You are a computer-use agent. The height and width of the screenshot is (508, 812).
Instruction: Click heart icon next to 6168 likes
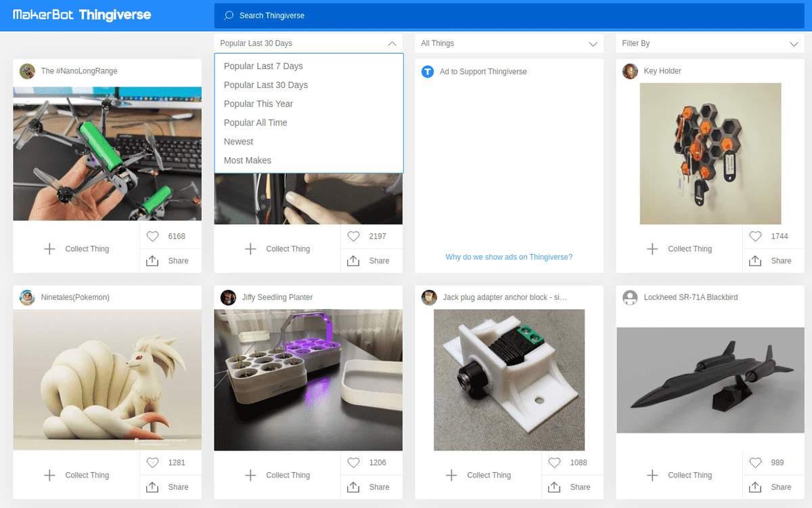(152, 236)
